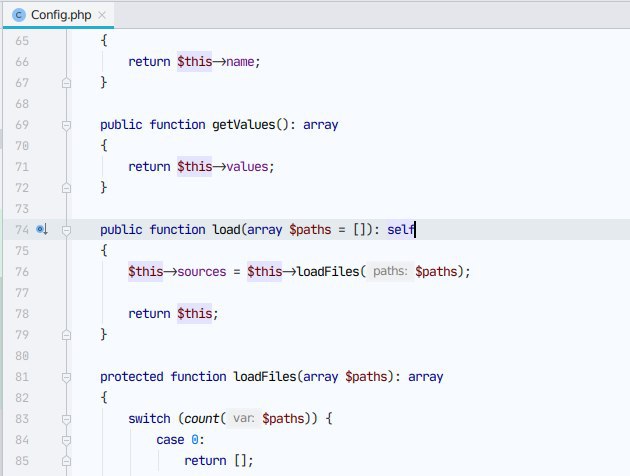Click the loadFiles call on line 76
This screenshot has height=476, width=630.
(x=328, y=272)
